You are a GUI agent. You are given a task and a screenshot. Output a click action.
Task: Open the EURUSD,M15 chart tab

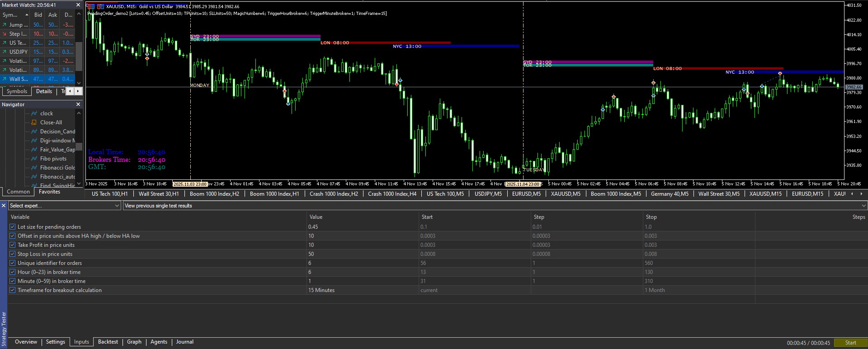(x=807, y=194)
